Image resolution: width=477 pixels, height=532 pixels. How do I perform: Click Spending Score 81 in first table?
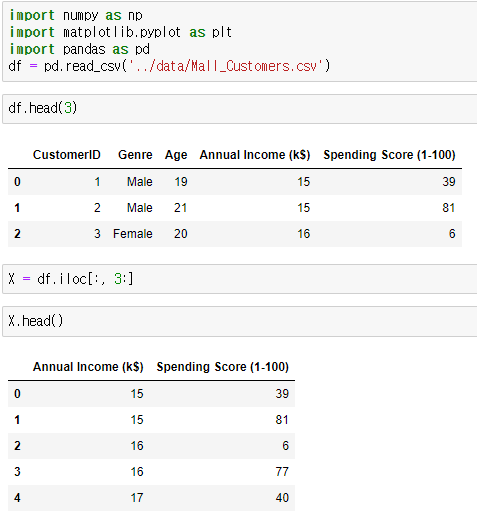(449, 208)
